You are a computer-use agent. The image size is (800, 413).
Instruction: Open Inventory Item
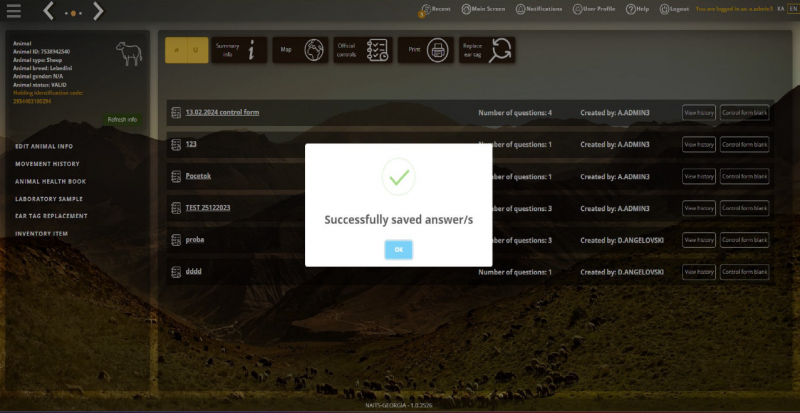(41, 233)
